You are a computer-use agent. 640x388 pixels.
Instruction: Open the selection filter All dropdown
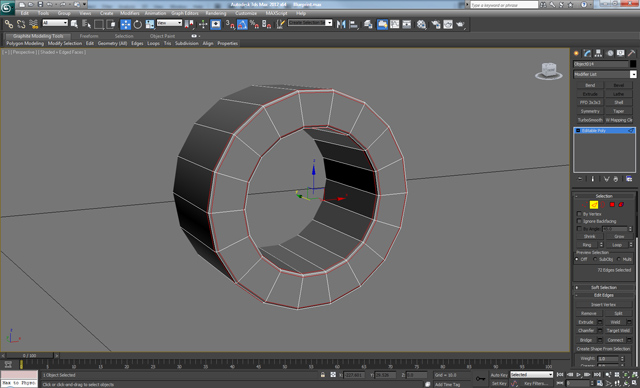coord(55,23)
